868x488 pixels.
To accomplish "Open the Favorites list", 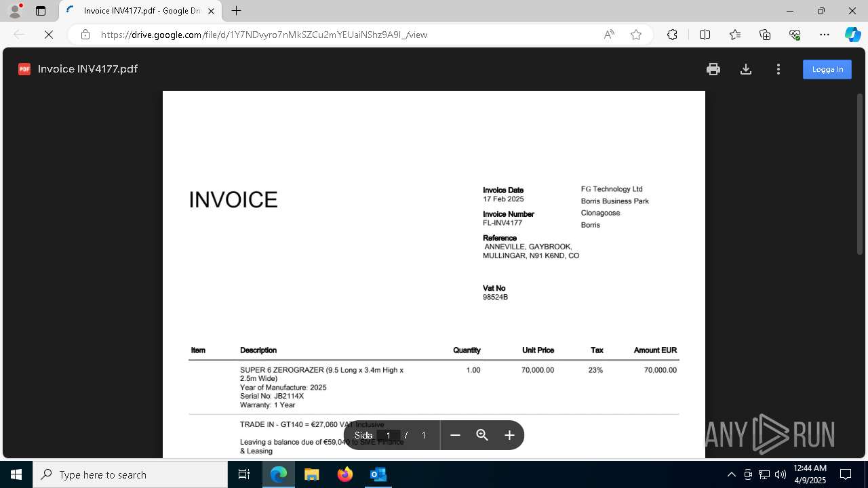I will pyautogui.click(x=735, y=35).
